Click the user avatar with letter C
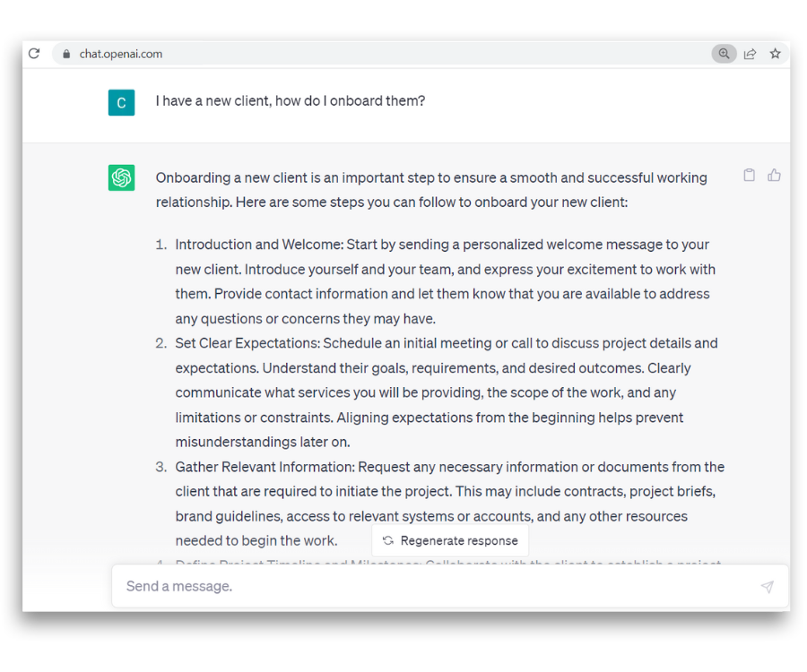The image size is (807, 672). point(121,102)
